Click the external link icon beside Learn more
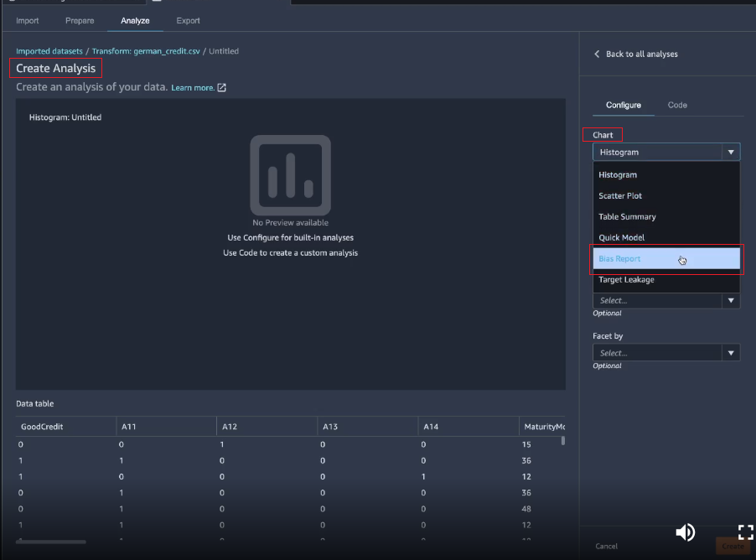The height and width of the screenshot is (560, 756). (x=222, y=87)
